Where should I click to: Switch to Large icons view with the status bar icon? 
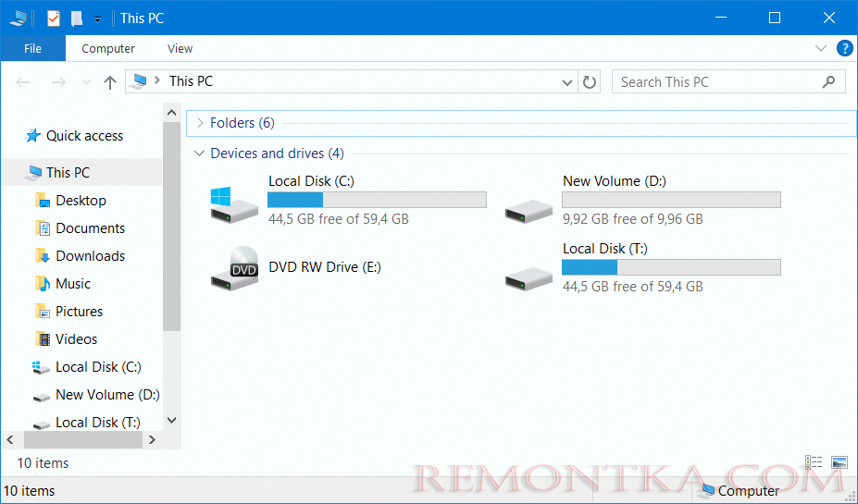click(x=839, y=462)
